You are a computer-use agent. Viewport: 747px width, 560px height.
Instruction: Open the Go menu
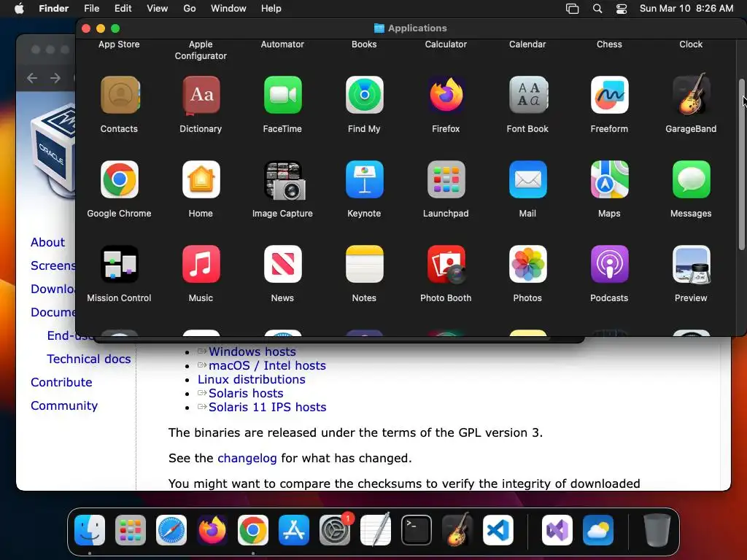pos(190,9)
